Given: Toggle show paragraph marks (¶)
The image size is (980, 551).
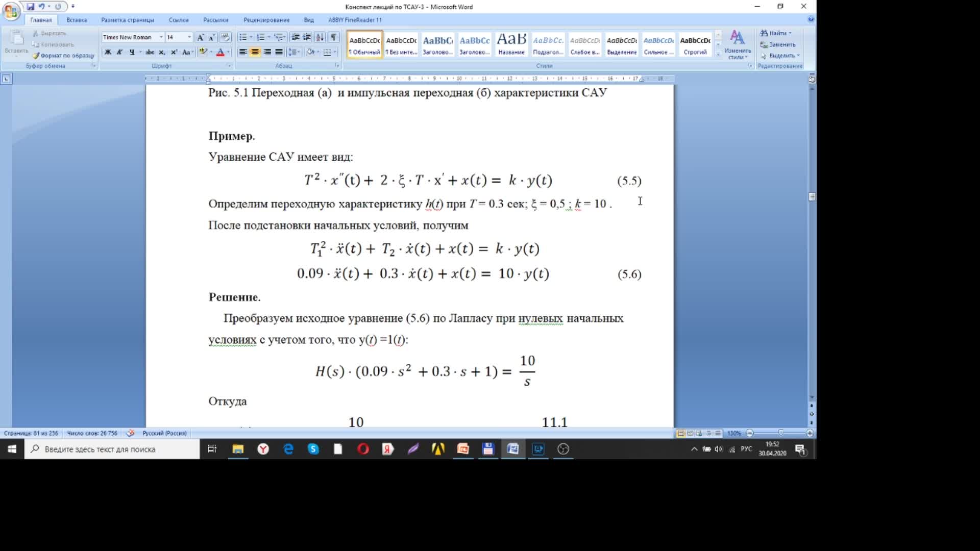Looking at the screenshot, I should (333, 37).
